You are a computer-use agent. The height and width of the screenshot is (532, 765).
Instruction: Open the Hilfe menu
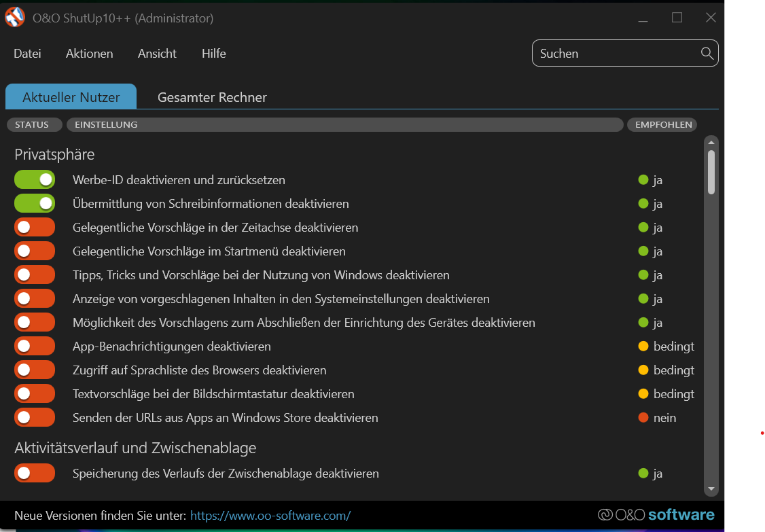tap(214, 53)
